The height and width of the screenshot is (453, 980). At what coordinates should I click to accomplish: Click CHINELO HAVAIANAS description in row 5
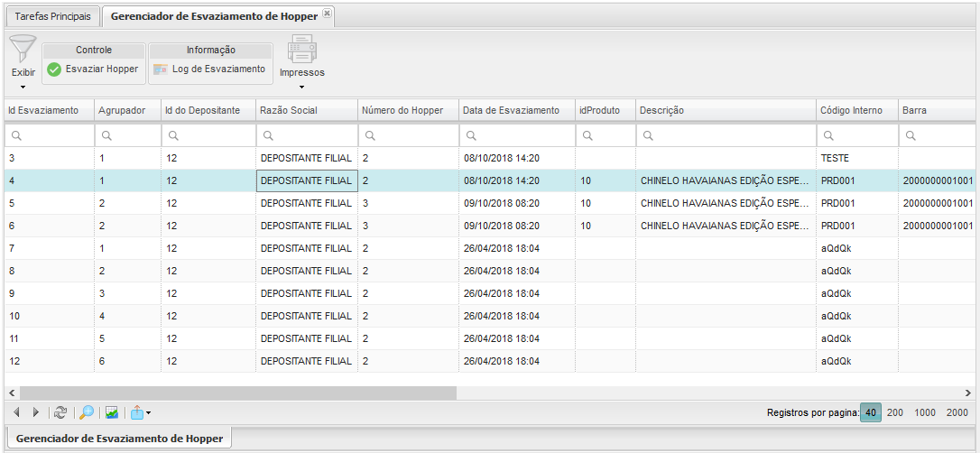tap(726, 203)
